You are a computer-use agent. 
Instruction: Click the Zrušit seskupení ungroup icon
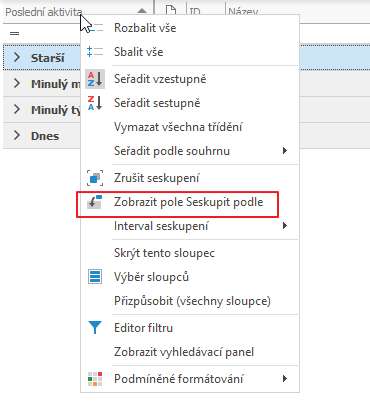tap(95, 178)
